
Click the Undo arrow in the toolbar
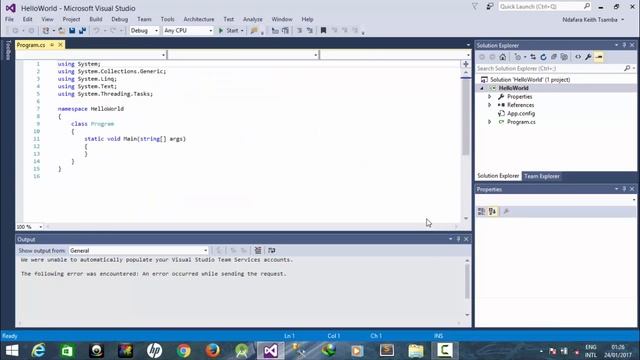pyautogui.click(x=96, y=31)
